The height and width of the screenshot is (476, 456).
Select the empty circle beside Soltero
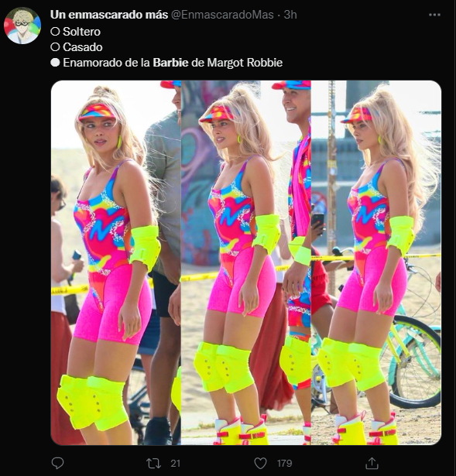coord(55,32)
